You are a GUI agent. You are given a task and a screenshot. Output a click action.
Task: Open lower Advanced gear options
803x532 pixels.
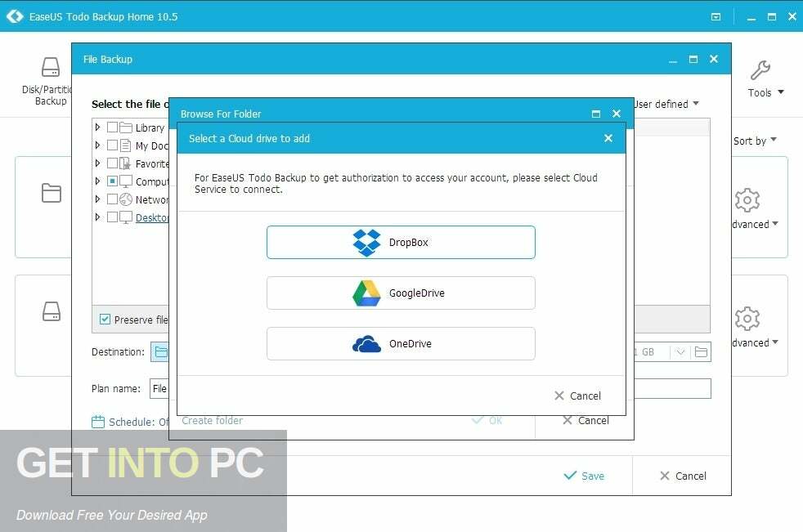[747, 319]
